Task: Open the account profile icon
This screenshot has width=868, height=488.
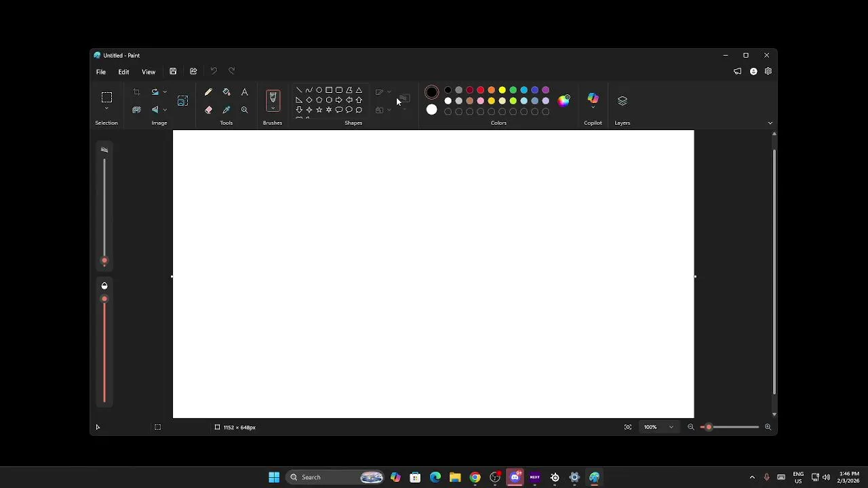Action: [x=753, y=71]
